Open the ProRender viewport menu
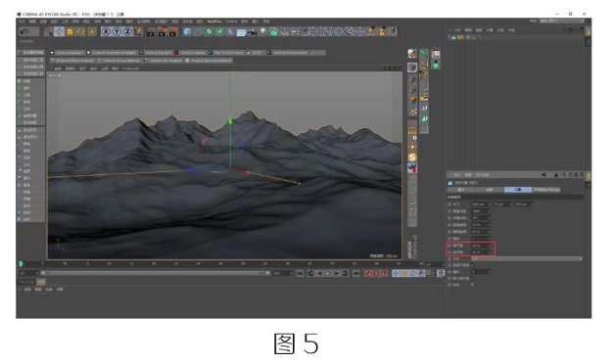This screenshot has height=364, width=614. coord(130,68)
